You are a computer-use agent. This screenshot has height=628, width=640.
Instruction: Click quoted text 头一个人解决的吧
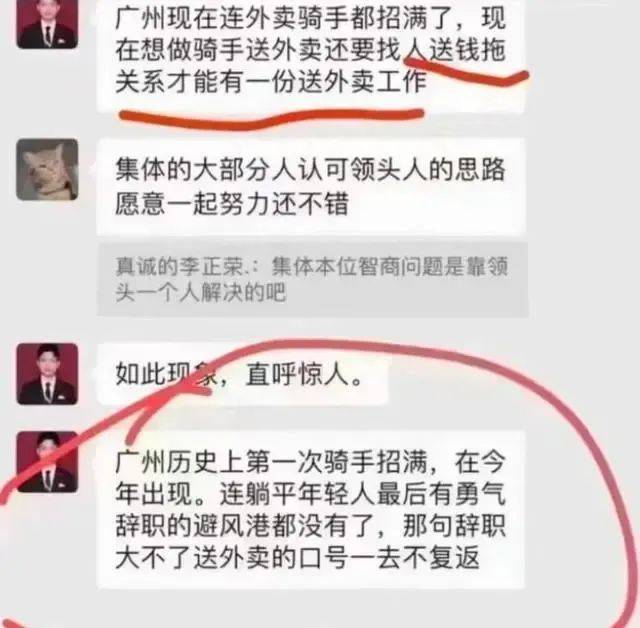tap(200, 293)
